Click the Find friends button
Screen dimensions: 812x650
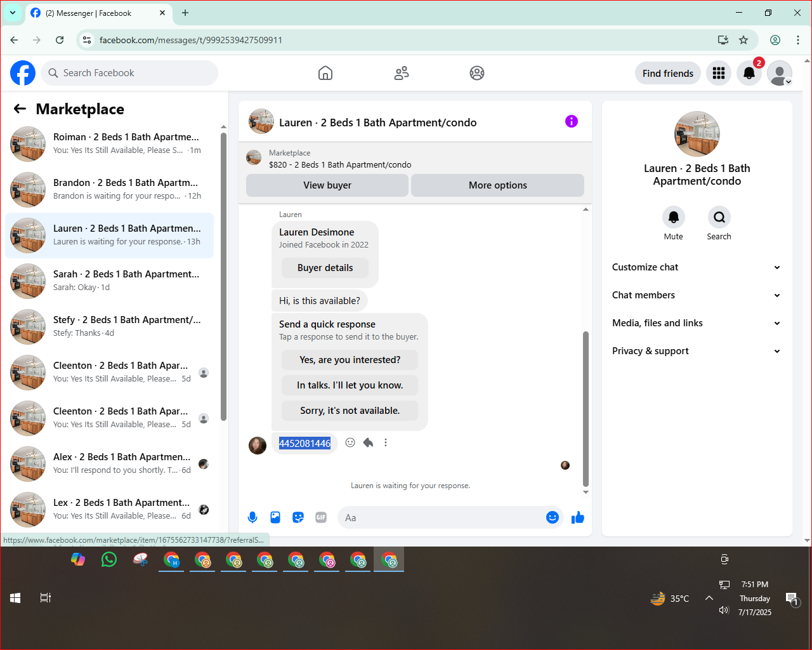[668, 73]
